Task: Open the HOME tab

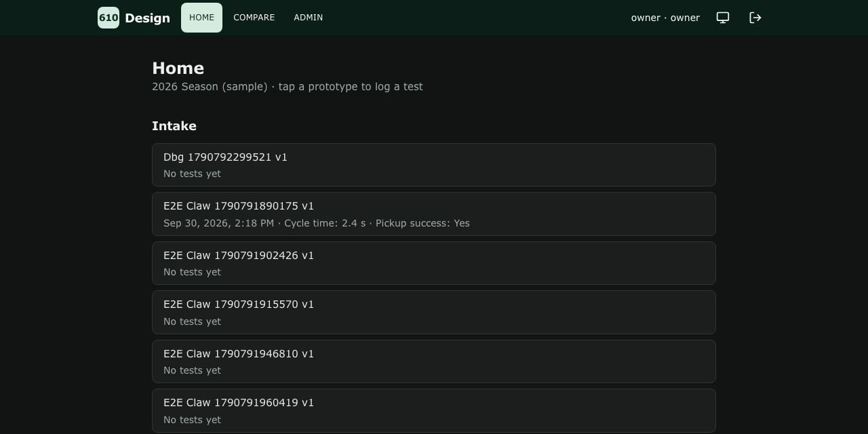Action: [201, 18]
